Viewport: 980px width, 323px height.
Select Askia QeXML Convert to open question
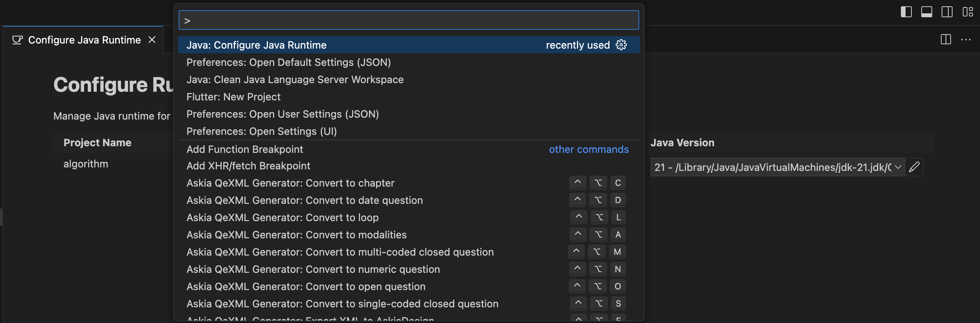(409, 287)
